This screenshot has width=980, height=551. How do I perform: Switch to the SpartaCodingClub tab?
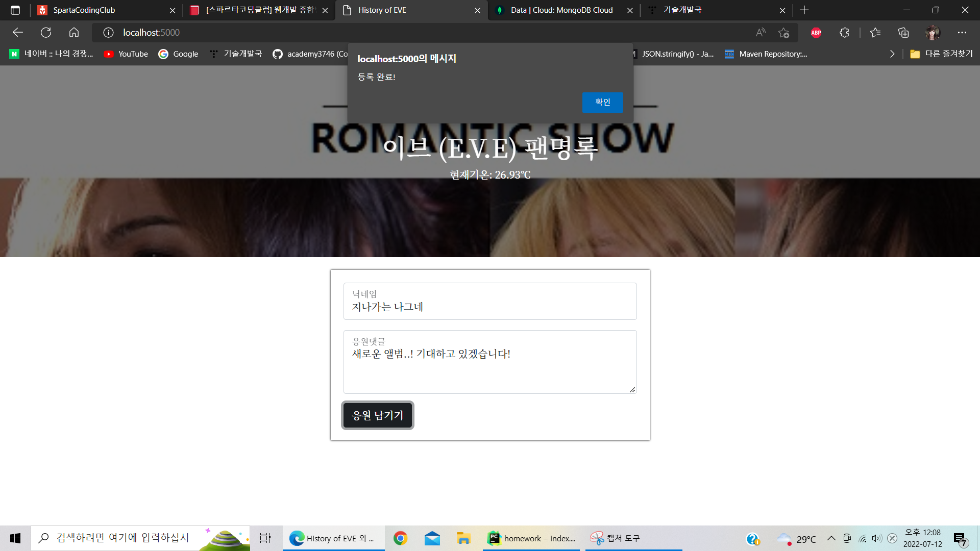pyautogui.click(x=84, y=10)
